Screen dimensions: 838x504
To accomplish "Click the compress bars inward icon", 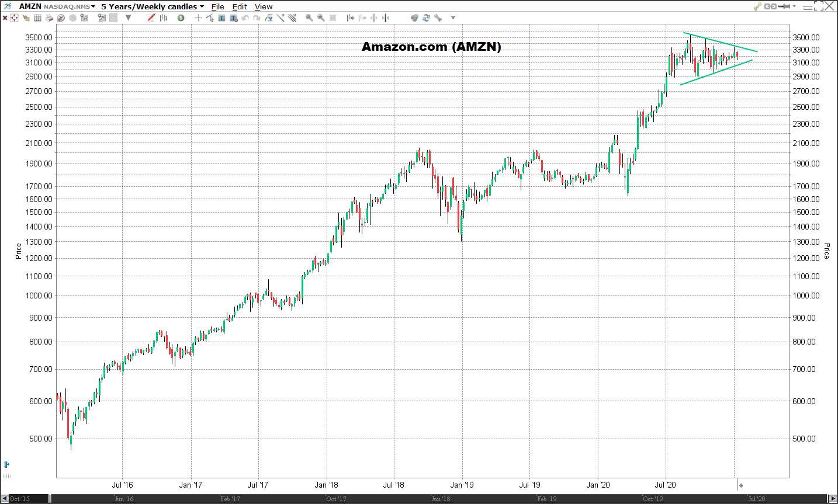I will [386, 18].
